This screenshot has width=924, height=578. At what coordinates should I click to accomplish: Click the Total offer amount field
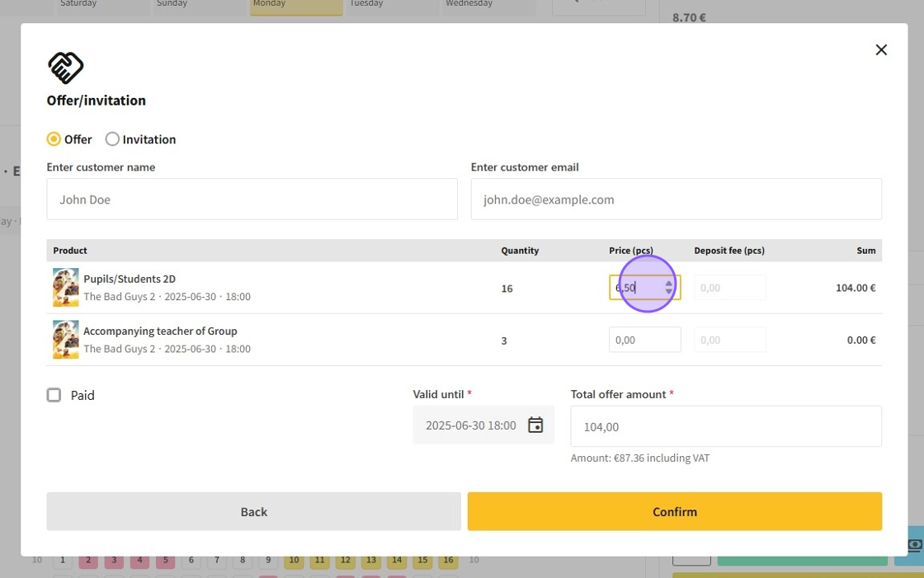[x=725, y=426]
